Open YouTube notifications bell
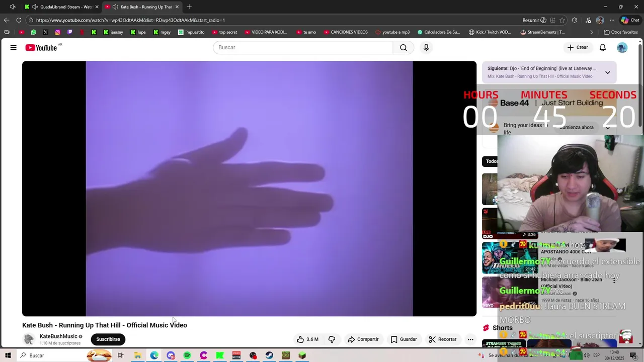 603,47
